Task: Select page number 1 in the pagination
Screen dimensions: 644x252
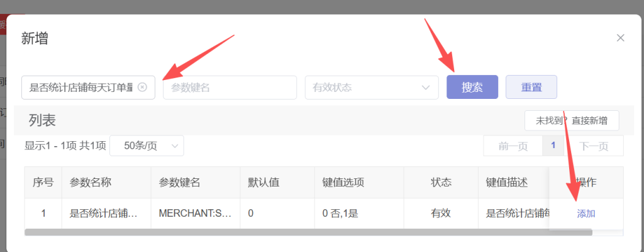Action: 553,146
